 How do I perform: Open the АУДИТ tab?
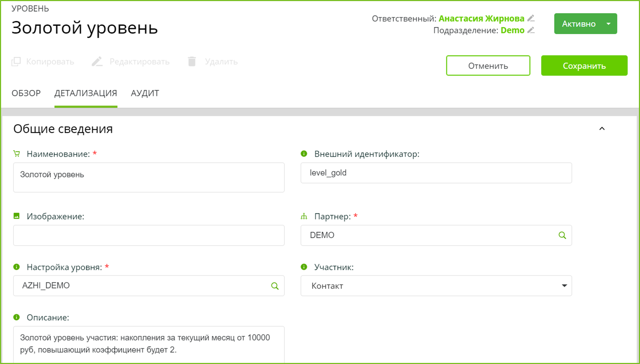click(145, 93)
